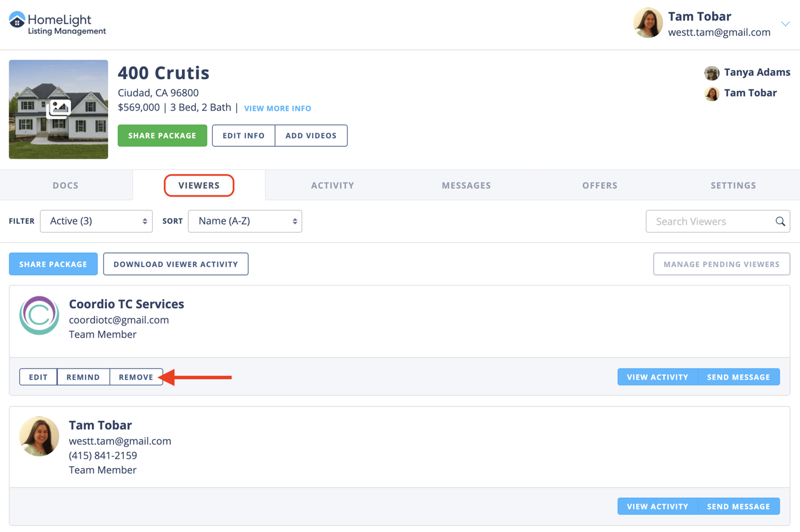Click Tam Tobar's small avatar under Tanya Adams
This screenshot has width=800, height=532.
[x=712, y=94]
